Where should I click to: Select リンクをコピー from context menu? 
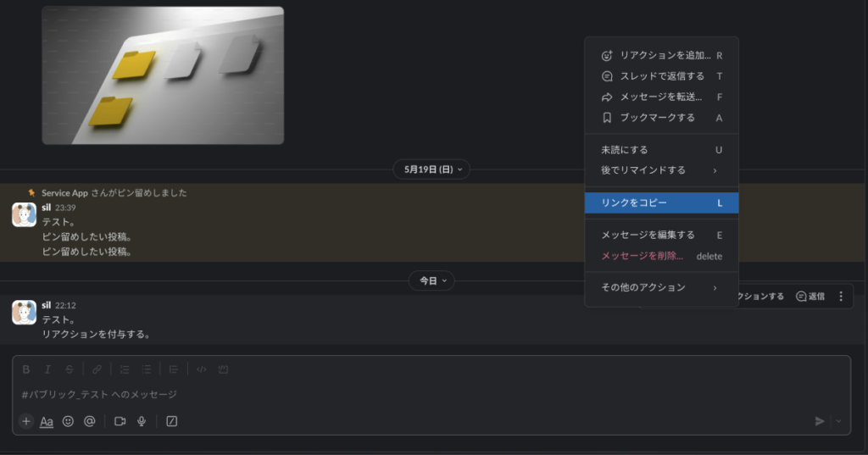660,203
